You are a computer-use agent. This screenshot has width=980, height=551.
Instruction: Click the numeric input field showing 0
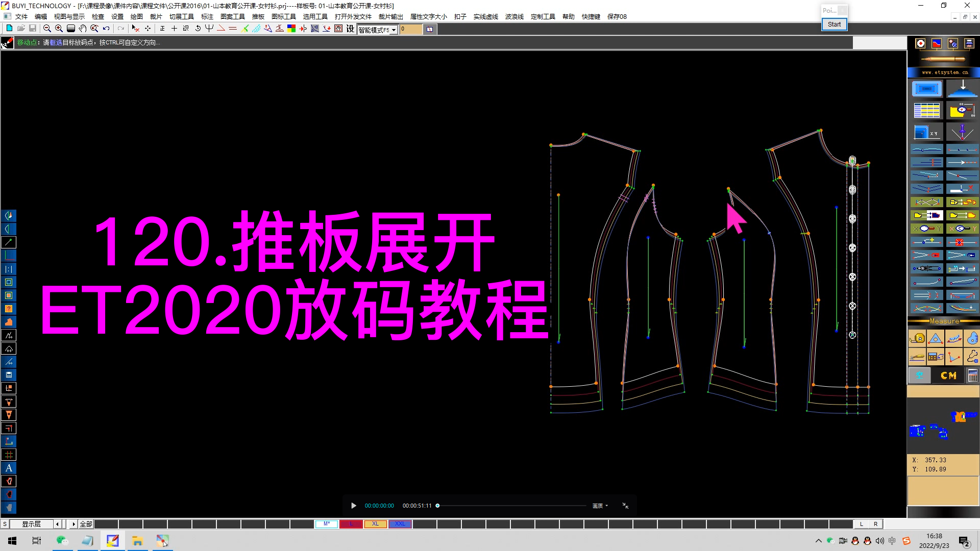pos(411,30)
